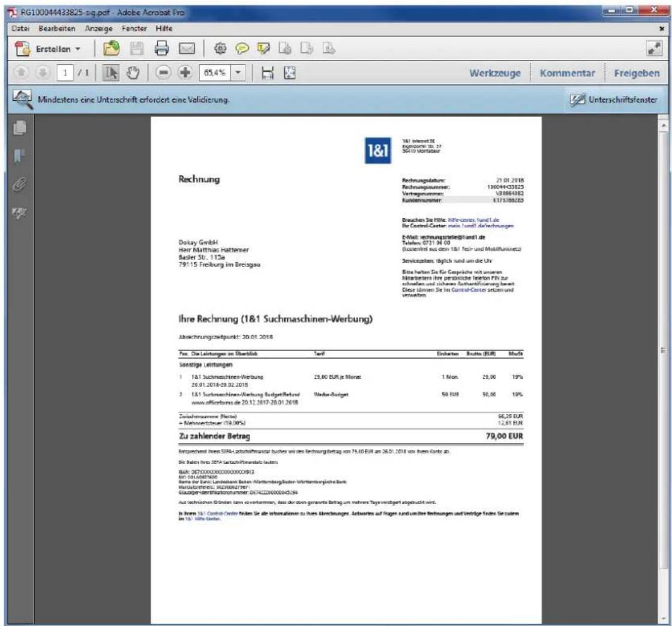Zoom out with the minus button
Screen dimensions: 672x626
163,73
